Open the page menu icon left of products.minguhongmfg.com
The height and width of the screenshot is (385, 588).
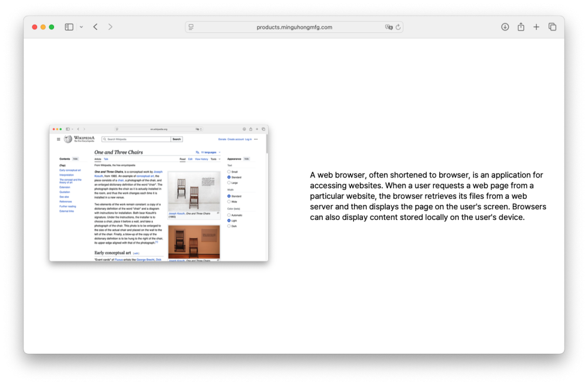click(x=191, y=27)
